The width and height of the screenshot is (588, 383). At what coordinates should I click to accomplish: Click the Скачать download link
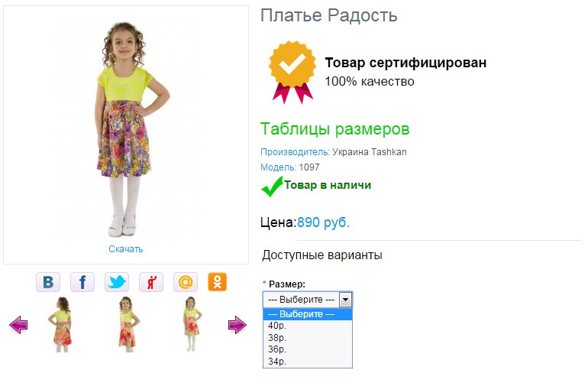(126, 249)
